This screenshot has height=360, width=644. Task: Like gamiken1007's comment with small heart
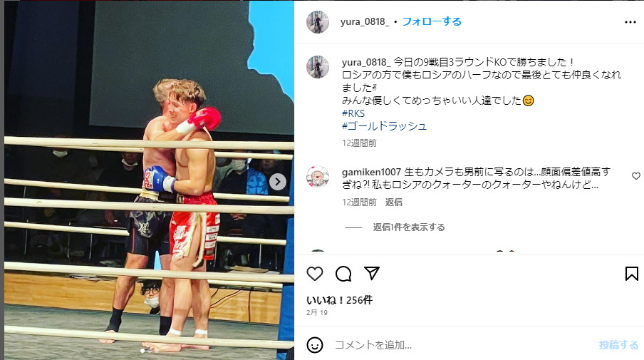point(635,176)
